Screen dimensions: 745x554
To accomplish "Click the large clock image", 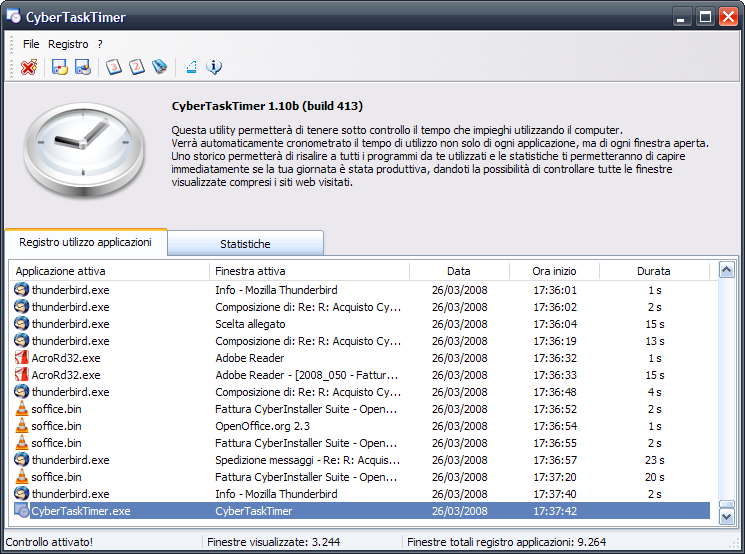I will pos(84,150).
